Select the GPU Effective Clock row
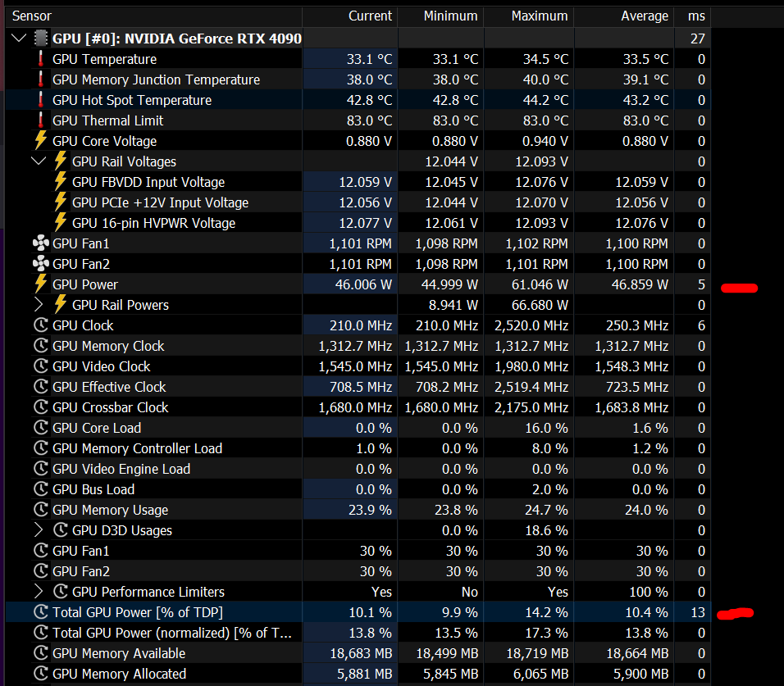The image size is (784, 686). (x=358, y=387)
